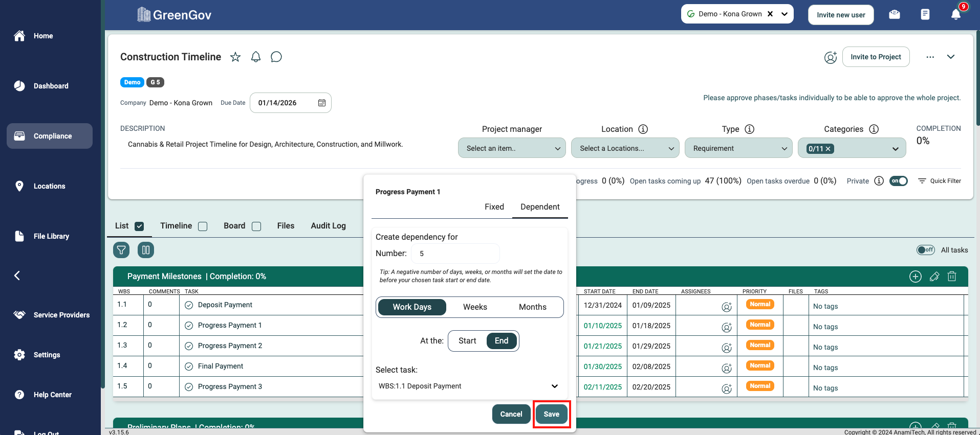Expand the Select task dropdown

coord(468,386)
